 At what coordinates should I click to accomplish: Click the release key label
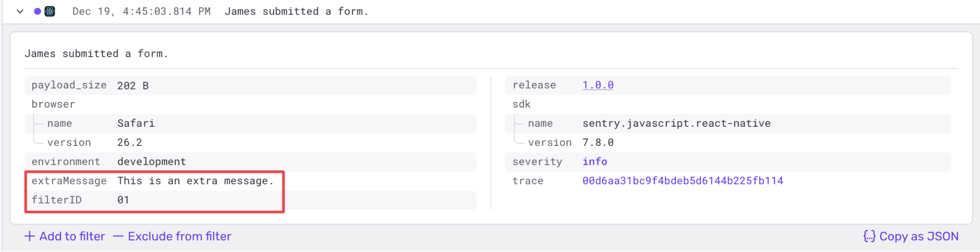tap(534, 85)
